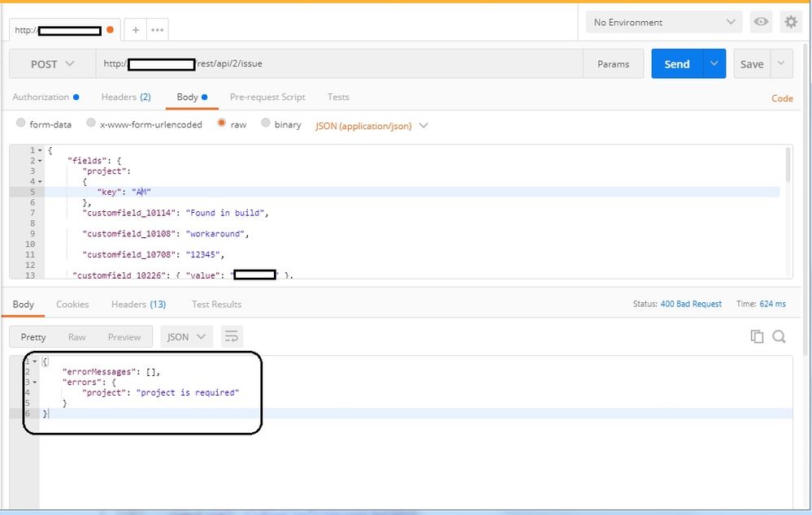Screen dimensions: 812x515
Task: Select x-www-form-urlencoded body type
Action: tap(91, 123)
